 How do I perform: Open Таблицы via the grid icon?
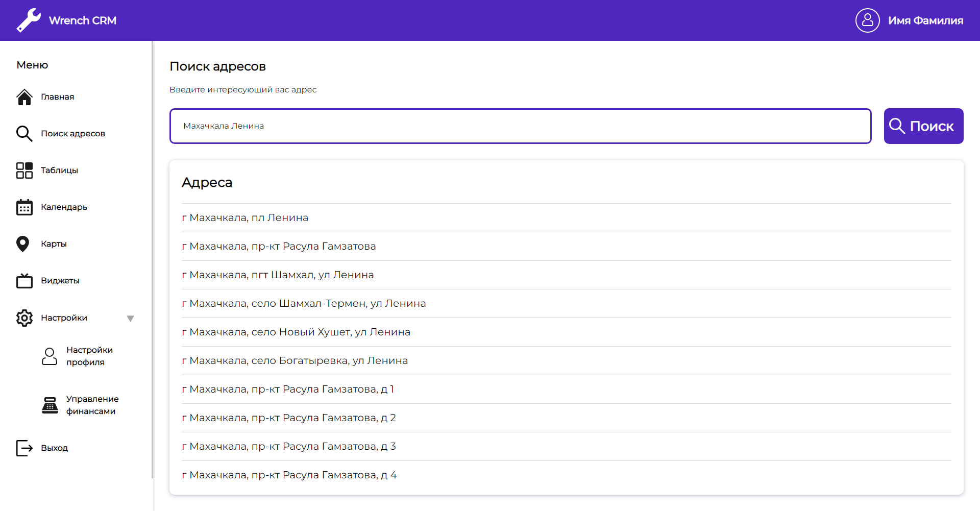click(24, 170)
